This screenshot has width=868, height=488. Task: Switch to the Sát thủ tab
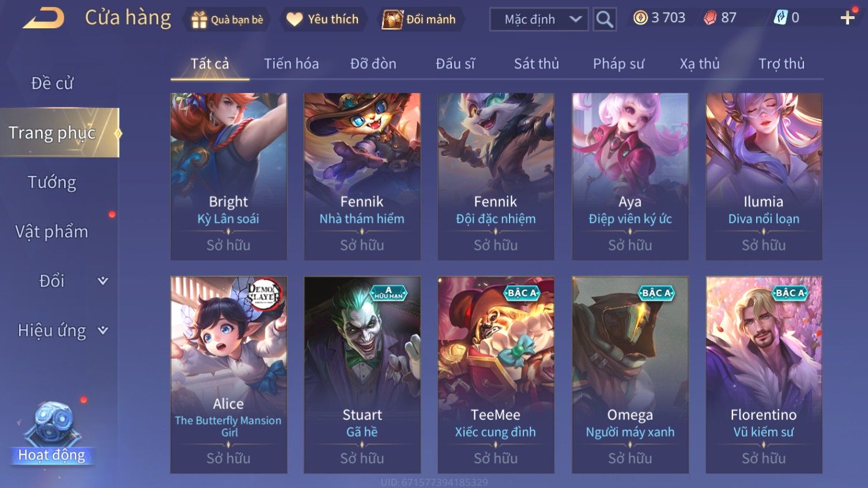tap(537, 63)
